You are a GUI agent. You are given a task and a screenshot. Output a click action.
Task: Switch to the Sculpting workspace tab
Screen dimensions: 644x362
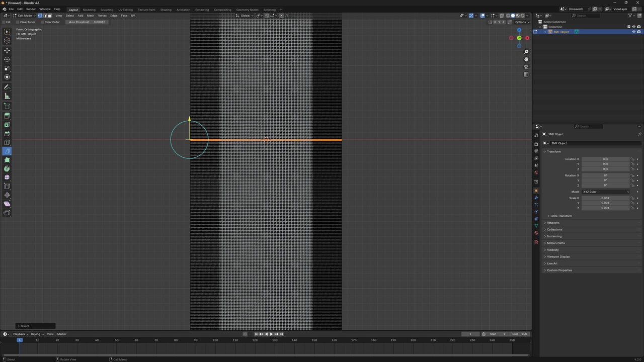[x=107, y=10]
